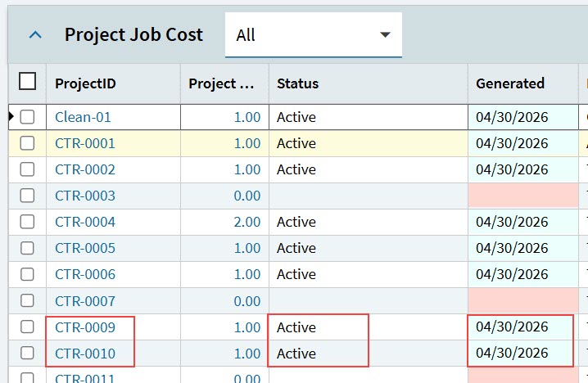Select the Generated date in CTR-0004 row

tap(512, 222)
